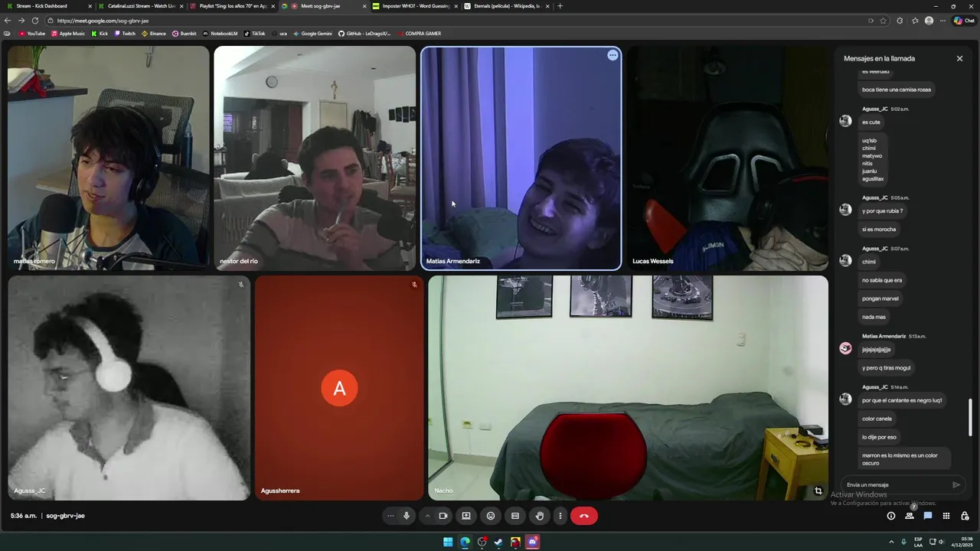This screenshot has width=980, height=551.
Task: Open Kick bookmark
Action: [100, 34]
